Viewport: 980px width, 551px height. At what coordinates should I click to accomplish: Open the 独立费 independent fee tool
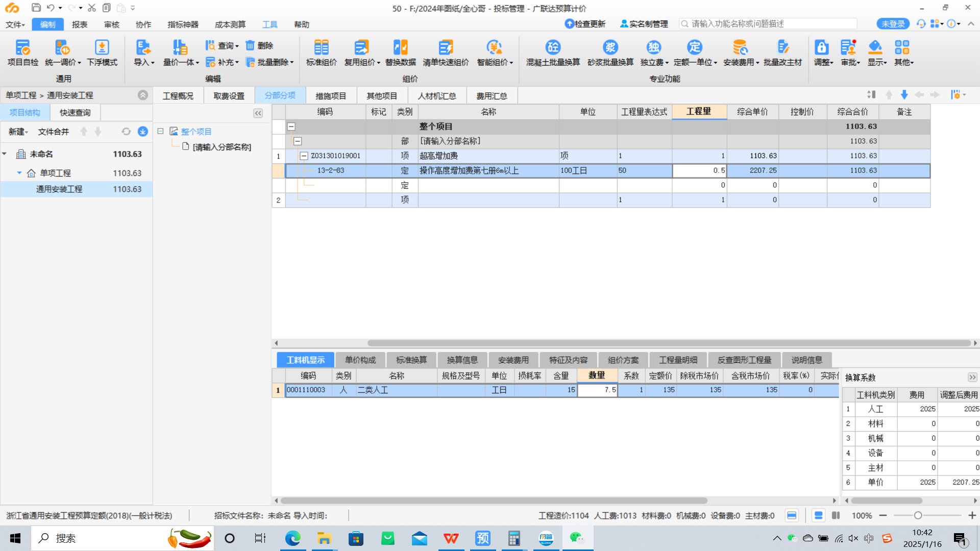pos(654,53)
